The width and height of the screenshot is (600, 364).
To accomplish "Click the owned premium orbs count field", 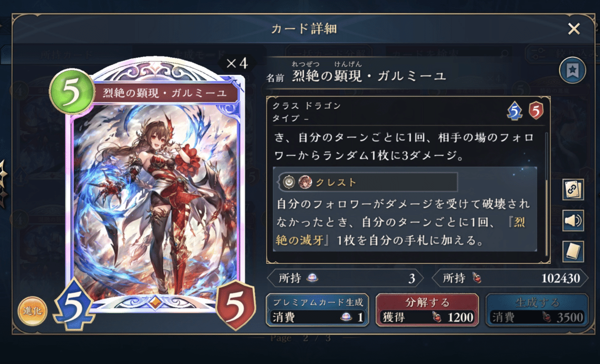I will 345,278.
